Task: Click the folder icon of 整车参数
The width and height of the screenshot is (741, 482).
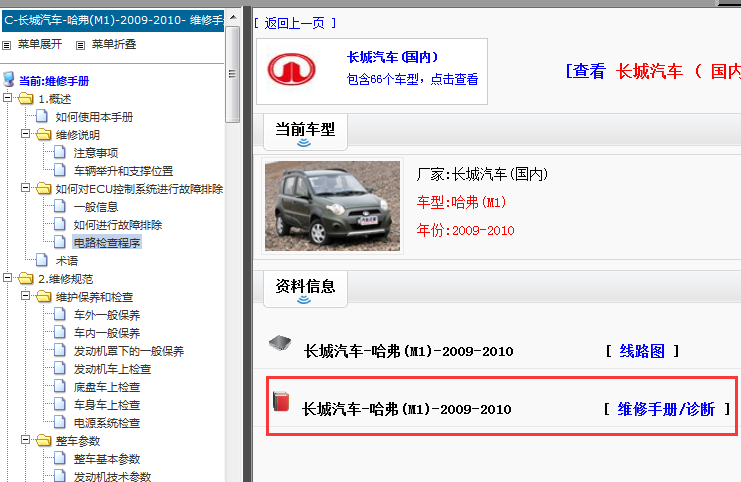Action: [43, 440]
